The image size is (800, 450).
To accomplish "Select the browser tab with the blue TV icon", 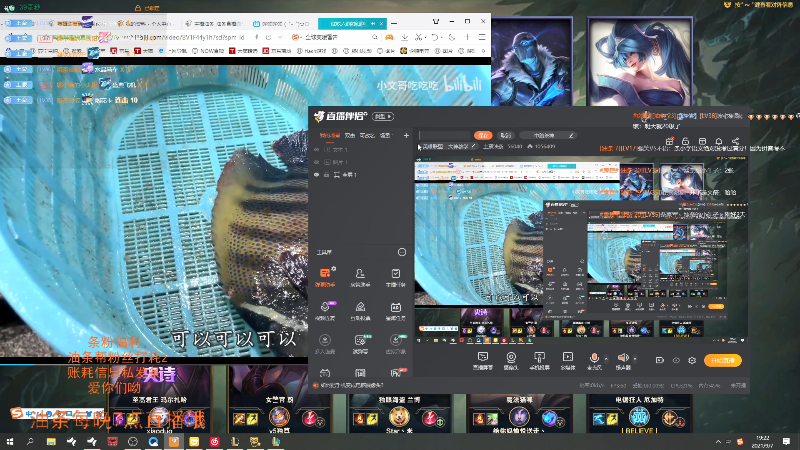I will [x=282, y=23].
